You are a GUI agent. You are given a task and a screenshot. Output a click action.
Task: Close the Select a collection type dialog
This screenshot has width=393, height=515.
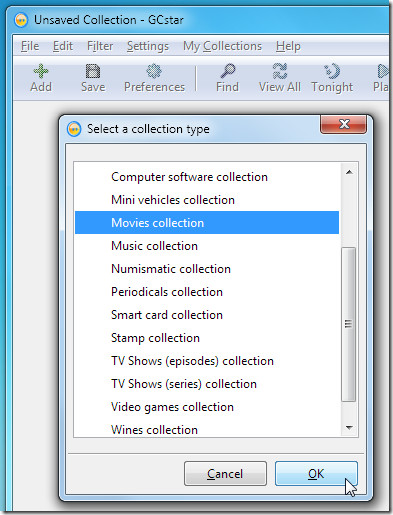coord(344,124)
